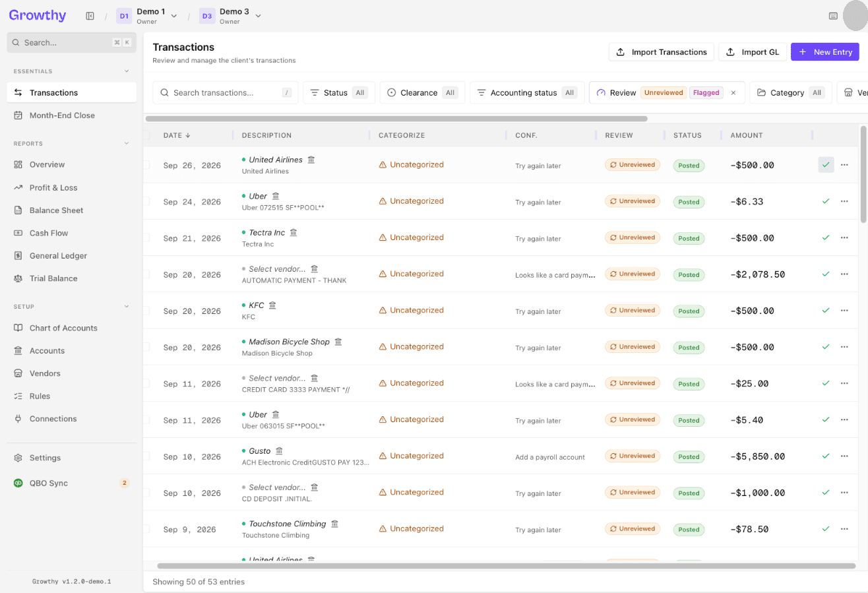This screenshot has height=593, width=868.
Task: Tick the checkbox for the Tectra Inc row
Action: pyautogui.click(x=146, y=237)
